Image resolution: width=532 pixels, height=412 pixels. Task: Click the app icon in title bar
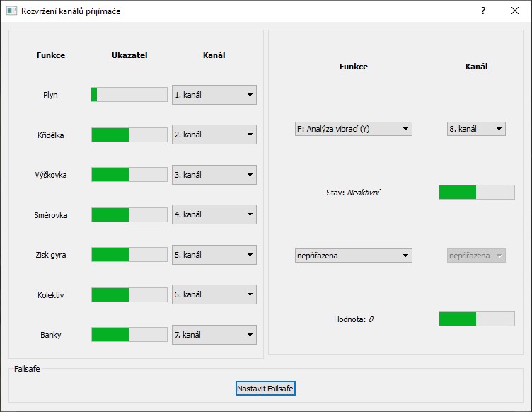point(11,11)
